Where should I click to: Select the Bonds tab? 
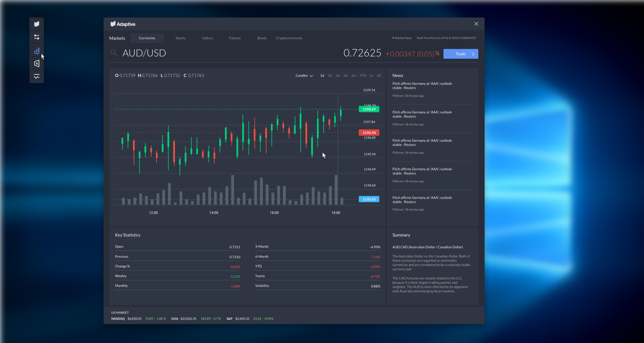point(262,38)
